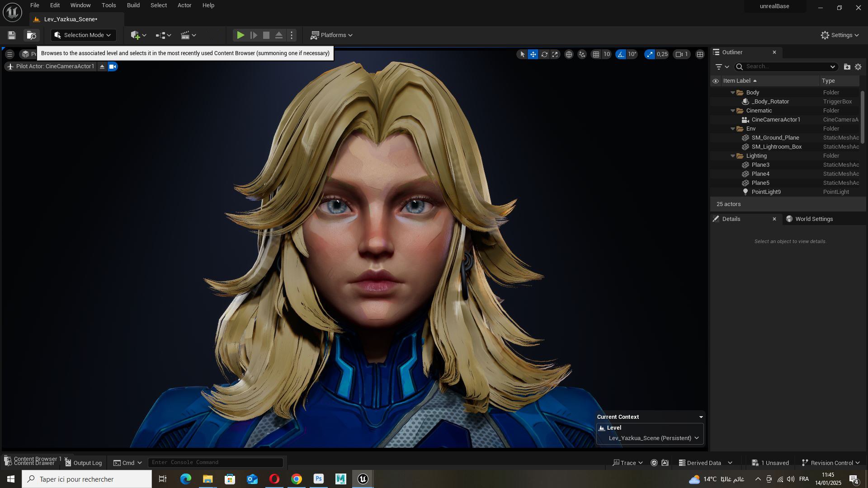Eject from piloted CineCameraActor1

coord(102,66)
